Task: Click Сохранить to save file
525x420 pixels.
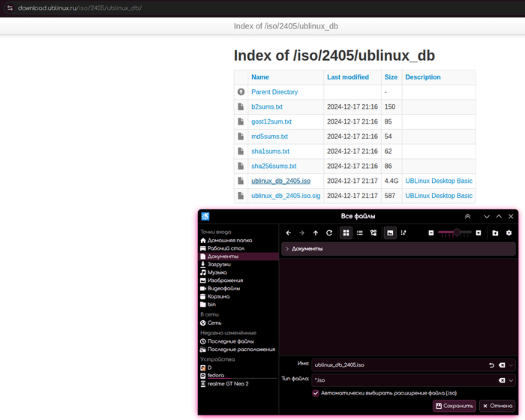Action: (x=454, y=406)
